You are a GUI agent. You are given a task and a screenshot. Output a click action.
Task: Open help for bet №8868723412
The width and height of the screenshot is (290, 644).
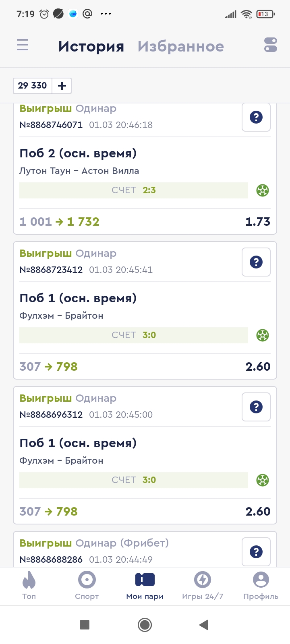pyautogui.click(x=256, y=262)
